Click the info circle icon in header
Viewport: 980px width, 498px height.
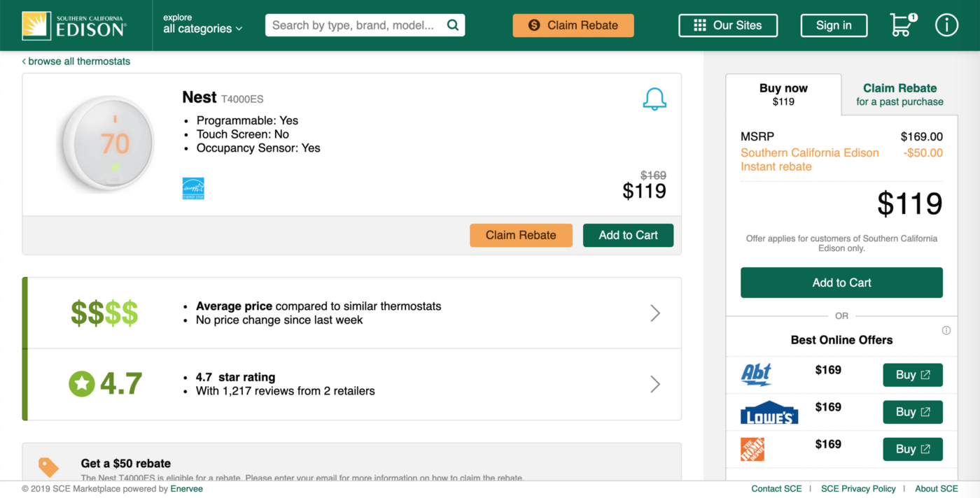[946, 25]
